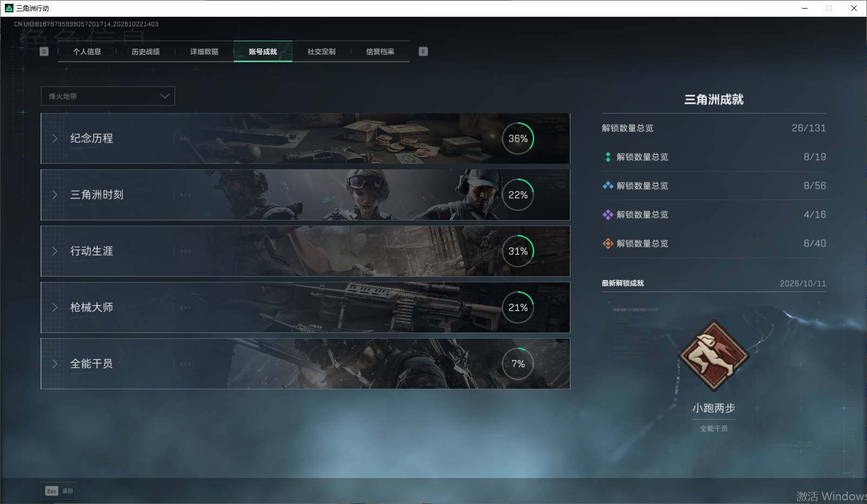Click the 枪械大师 title text

(x=91, y=307)
